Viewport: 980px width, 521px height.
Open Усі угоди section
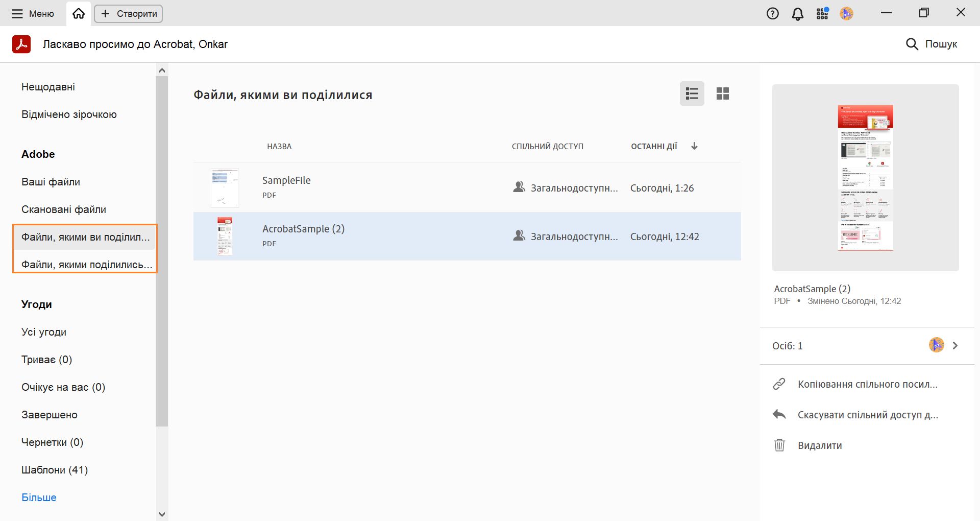44,332
